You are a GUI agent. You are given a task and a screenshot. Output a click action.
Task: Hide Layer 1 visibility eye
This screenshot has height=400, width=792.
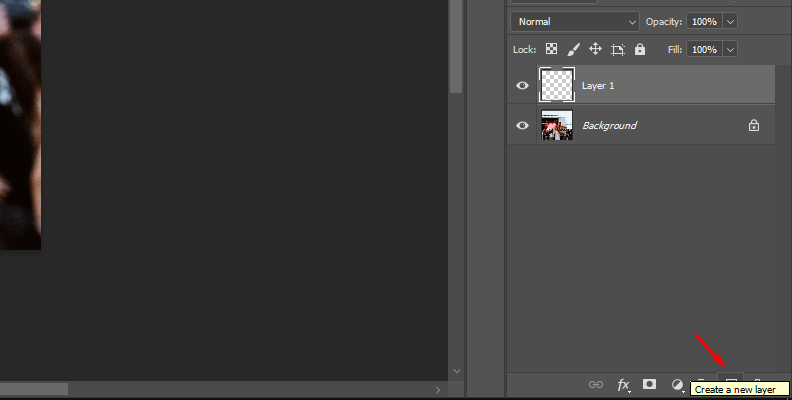pyautogui.click(x=522, y=85)
